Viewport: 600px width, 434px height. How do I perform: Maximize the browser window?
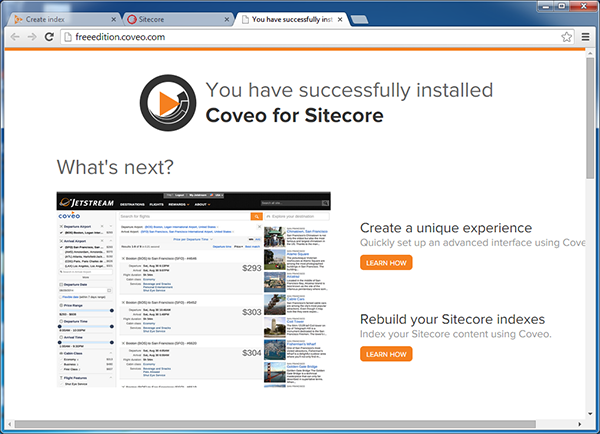[561, 6]
